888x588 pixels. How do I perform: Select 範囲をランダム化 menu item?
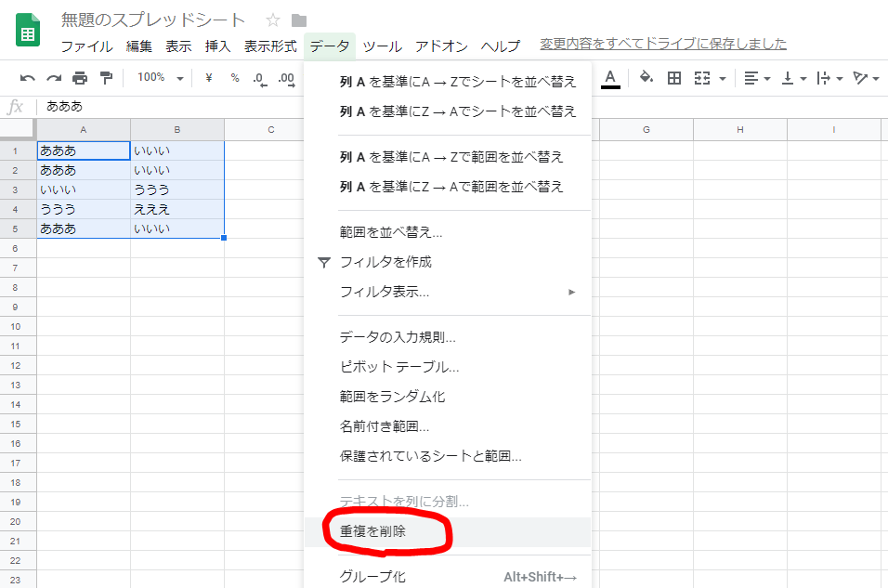(x=448, y=397)
